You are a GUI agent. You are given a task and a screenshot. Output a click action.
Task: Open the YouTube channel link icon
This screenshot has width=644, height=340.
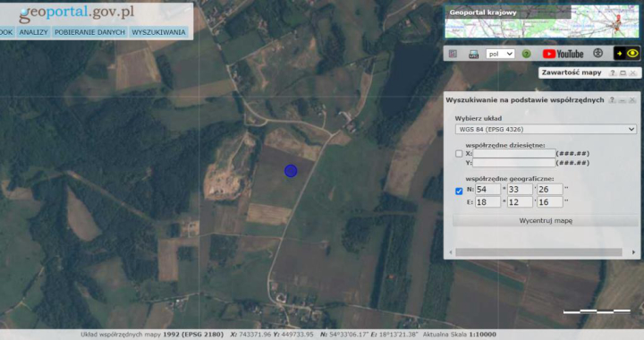(x=563, y=54)
